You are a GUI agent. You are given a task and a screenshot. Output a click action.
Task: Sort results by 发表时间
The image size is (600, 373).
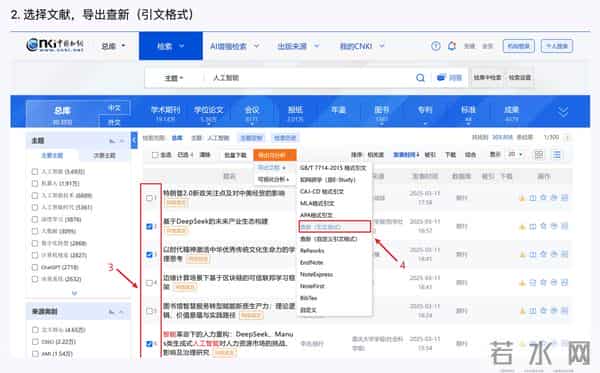tap(406, 155)
